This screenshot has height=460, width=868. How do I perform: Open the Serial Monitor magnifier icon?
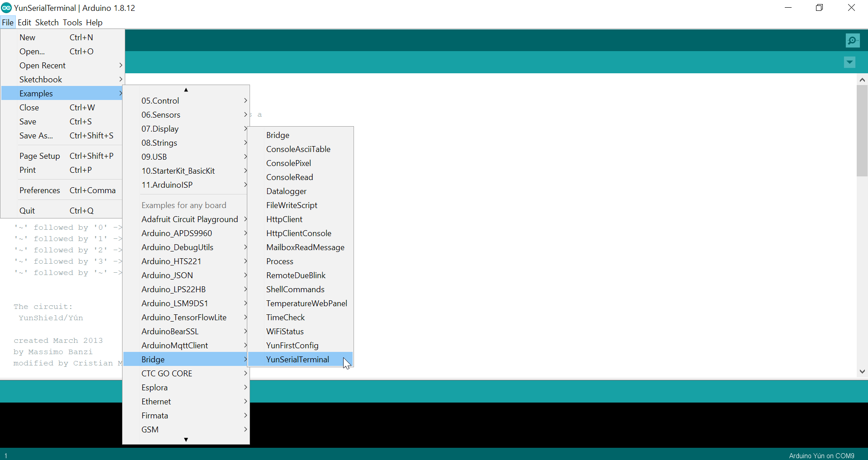tap(852, 41)
